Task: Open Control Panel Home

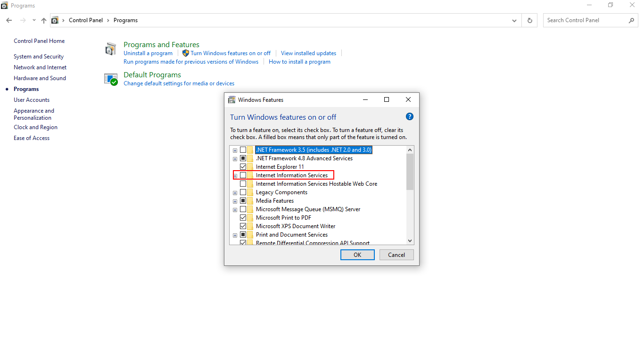Action: [x=39, y=41]
